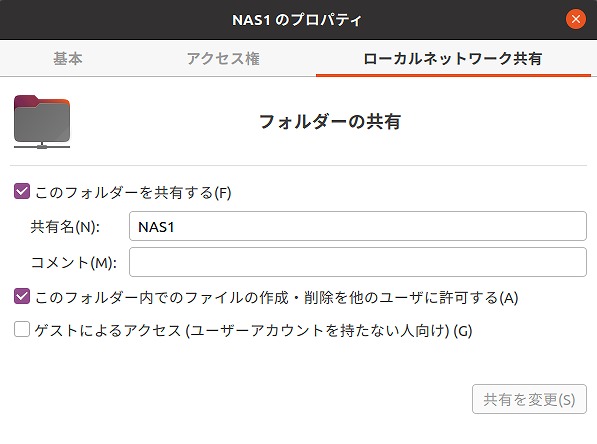Click the コメント(M): label
This screenshot has width=597, height=444.
73,262
